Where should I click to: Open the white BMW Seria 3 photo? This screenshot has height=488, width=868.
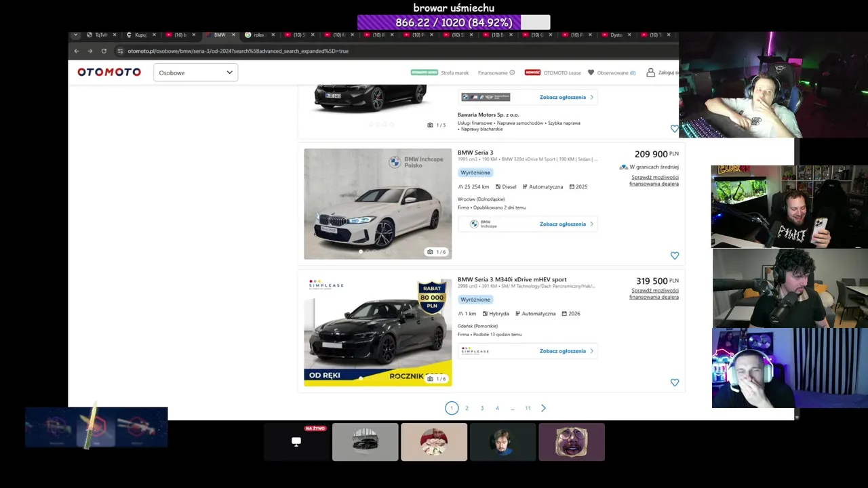point(378,203)
